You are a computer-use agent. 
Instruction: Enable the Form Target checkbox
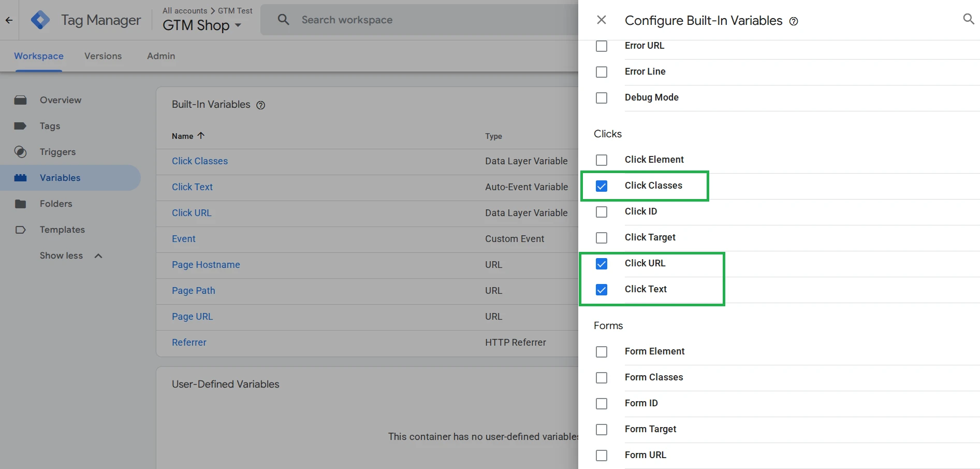[x=602, y=430]
